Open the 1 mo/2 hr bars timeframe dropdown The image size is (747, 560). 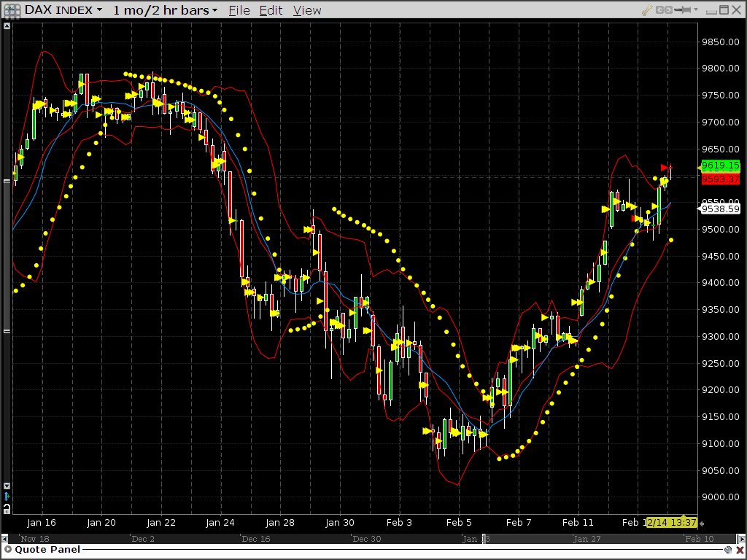(166, 10)
